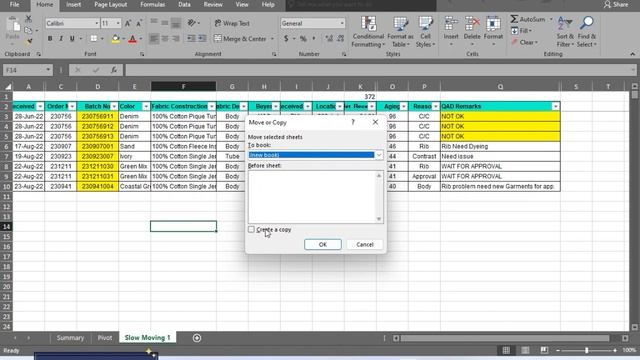Open the QAD Remarks filter dropdown
The width and height of the screenshot is (640, 360).
(x=556, y=107)
